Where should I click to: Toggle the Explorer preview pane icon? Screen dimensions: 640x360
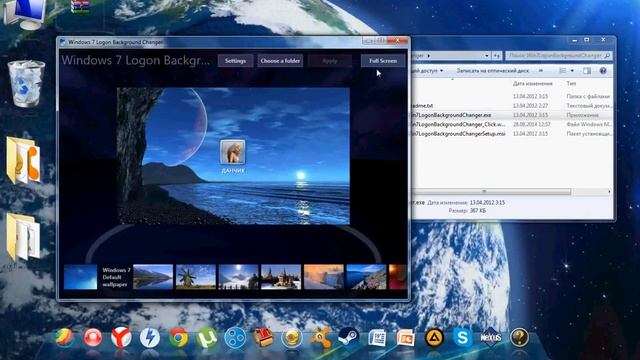pyautogui.click(x=587, y=71)
